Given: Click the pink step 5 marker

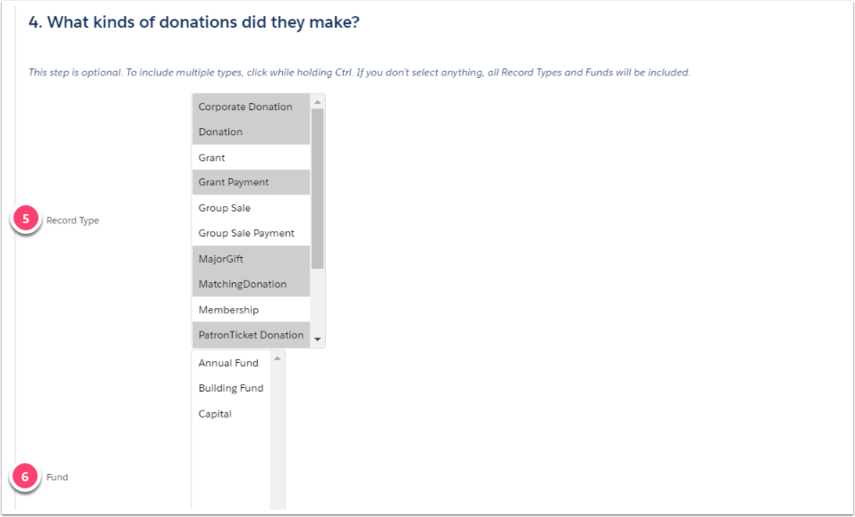Looking at the screenshot, I should (25, 219).
